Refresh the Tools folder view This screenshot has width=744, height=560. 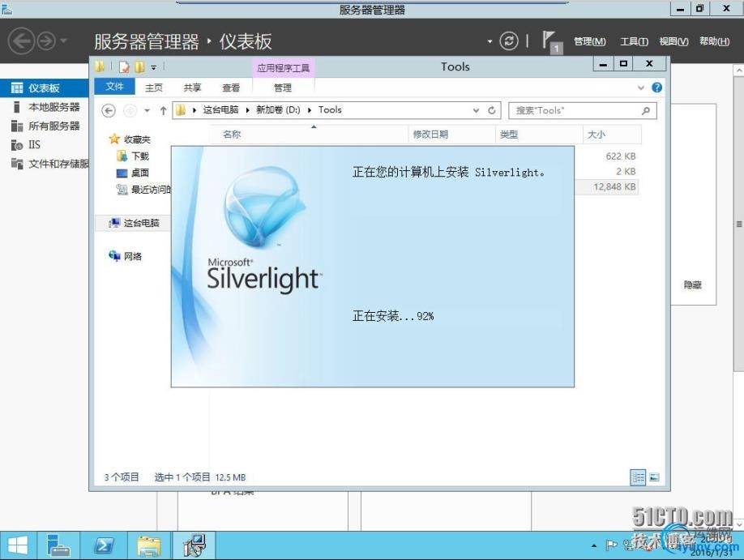[x=492, y=110]
